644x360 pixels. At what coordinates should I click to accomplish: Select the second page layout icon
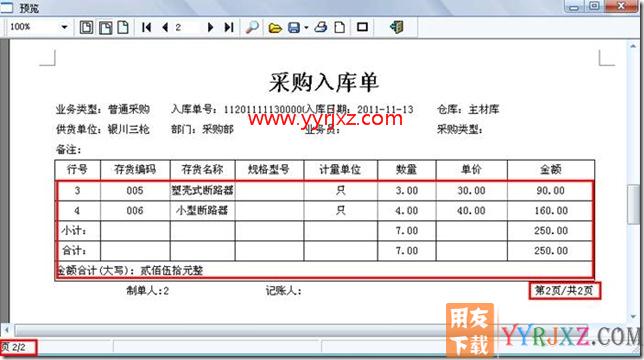(x=105, y=28)
